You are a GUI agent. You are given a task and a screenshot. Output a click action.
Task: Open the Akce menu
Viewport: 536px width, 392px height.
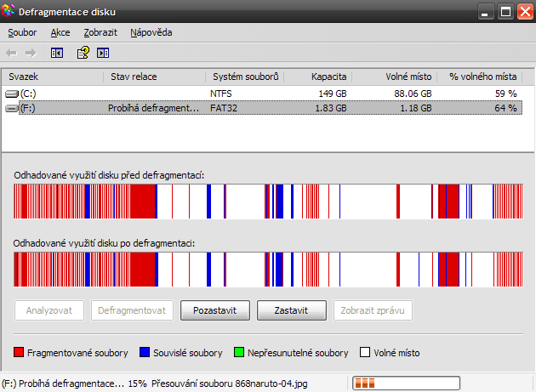60,32
